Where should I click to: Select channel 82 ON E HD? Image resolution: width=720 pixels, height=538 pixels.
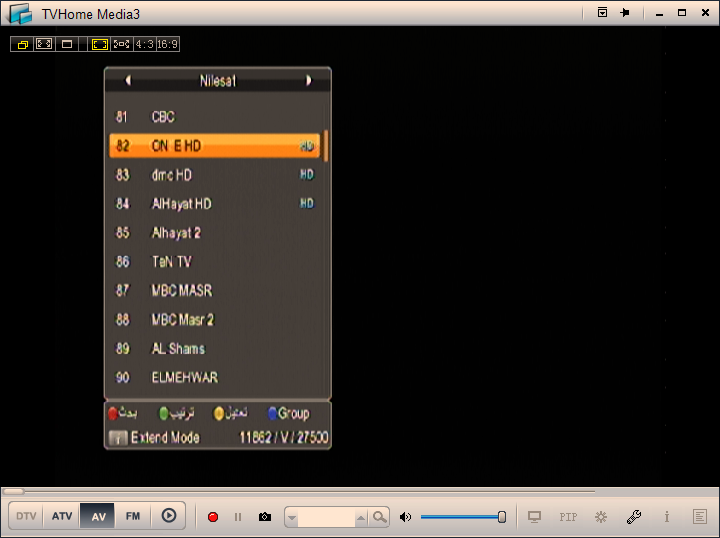tap(214, 146)
